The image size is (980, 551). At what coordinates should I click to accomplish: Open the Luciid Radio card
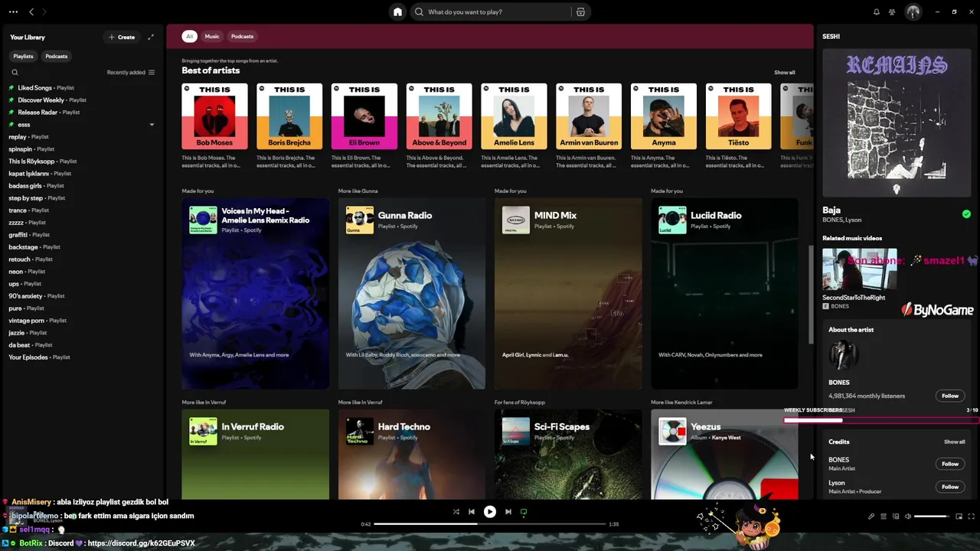[724, 294]
